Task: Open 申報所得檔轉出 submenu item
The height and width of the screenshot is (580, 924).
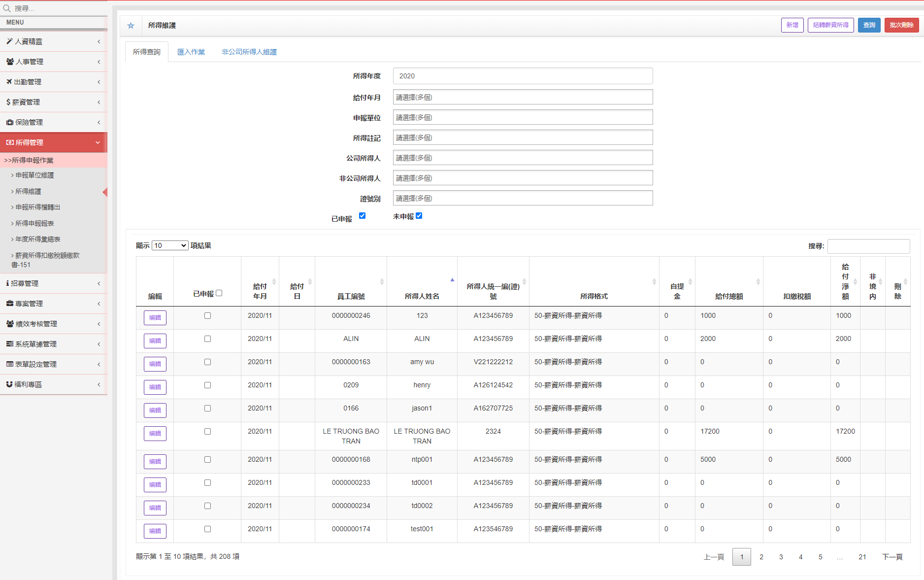Action: (x=37, y=207)
